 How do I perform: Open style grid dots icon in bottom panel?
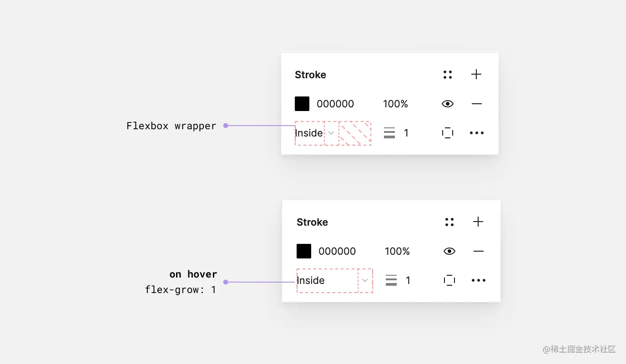[x=449, y=222]
